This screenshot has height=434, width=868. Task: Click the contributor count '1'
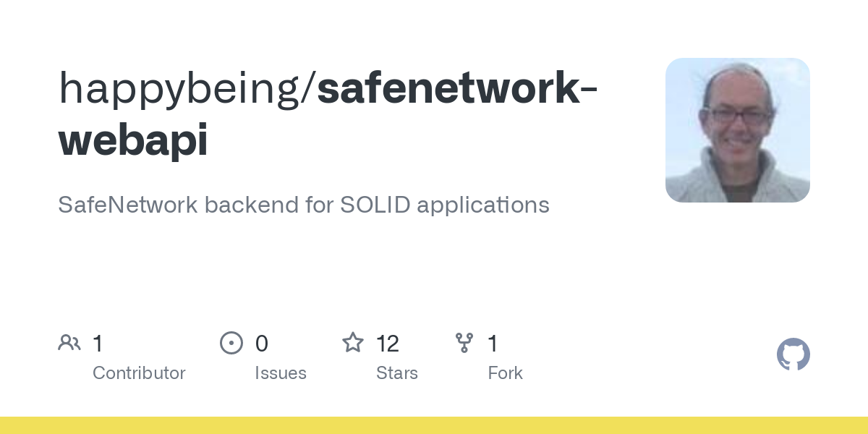click(x=98, y=344)
